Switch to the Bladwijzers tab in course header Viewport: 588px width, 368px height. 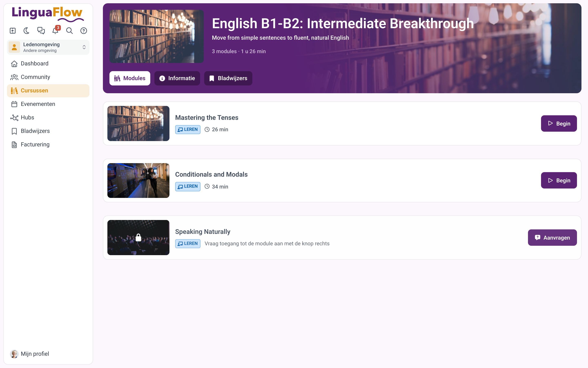(x=228, y=78)
